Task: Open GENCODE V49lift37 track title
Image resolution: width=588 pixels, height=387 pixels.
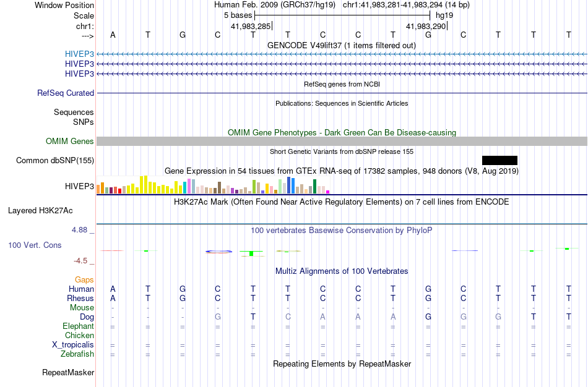Action: click(x=342, y=45)
